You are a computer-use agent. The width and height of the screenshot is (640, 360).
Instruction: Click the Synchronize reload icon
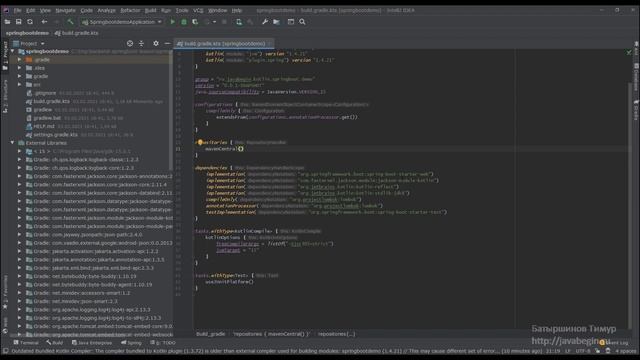coord(30,22)
